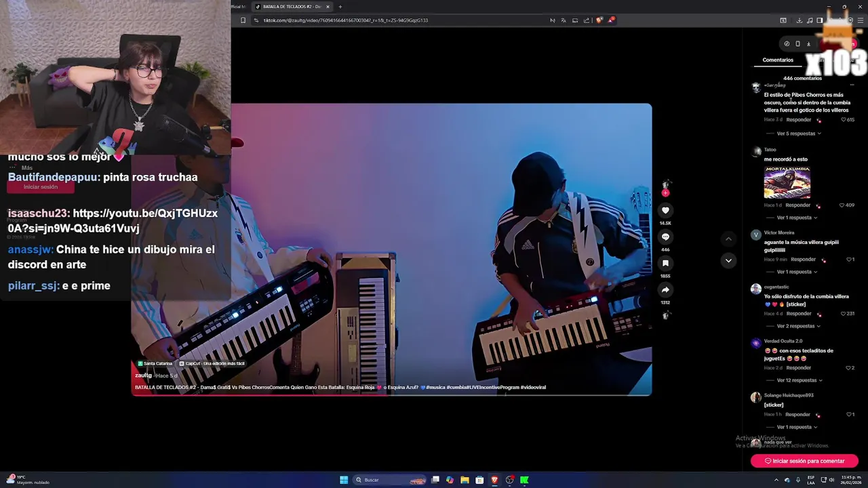The height and width of the screenshot is (488, 868).
Task: Open the Mortal Kumbia image in Tatoo's comment
Action: [787, 182]
